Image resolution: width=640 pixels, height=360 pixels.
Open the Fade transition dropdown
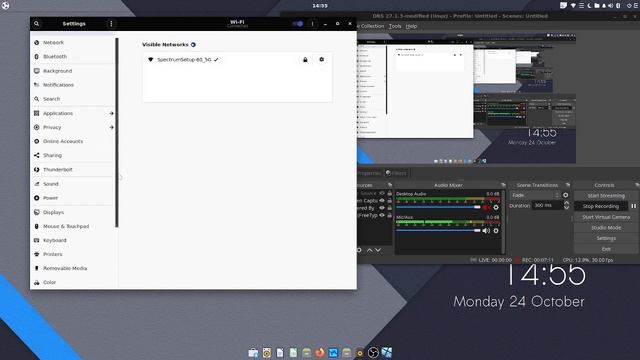(535, 196)
